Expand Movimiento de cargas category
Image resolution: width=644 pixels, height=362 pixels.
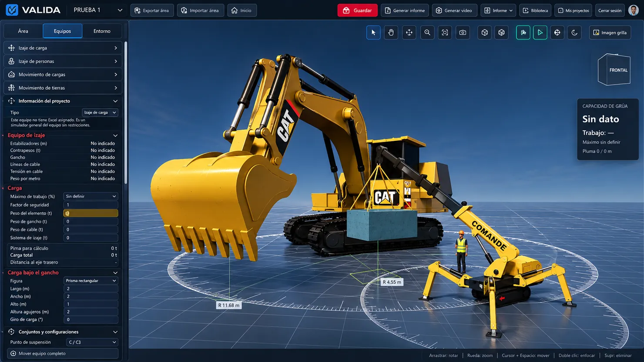[63, 74]
